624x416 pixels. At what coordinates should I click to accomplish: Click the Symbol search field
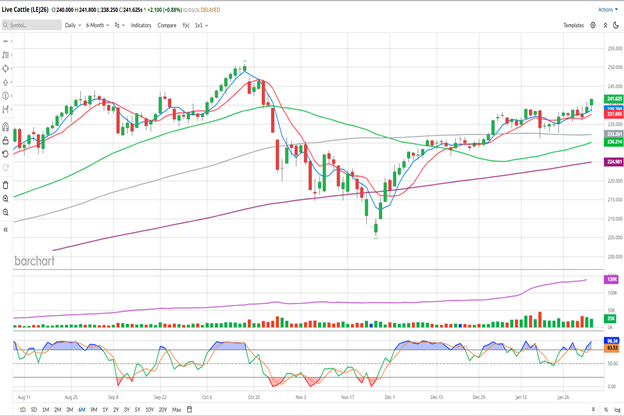click(32, 25)
